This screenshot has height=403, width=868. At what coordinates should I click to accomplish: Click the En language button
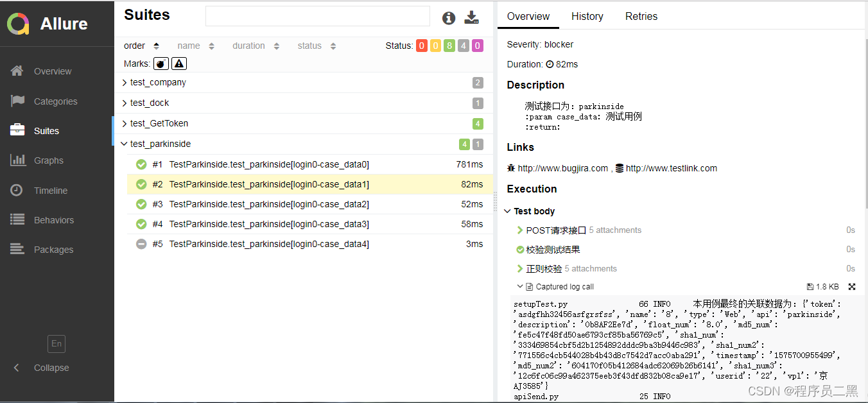tap(56, 343)
